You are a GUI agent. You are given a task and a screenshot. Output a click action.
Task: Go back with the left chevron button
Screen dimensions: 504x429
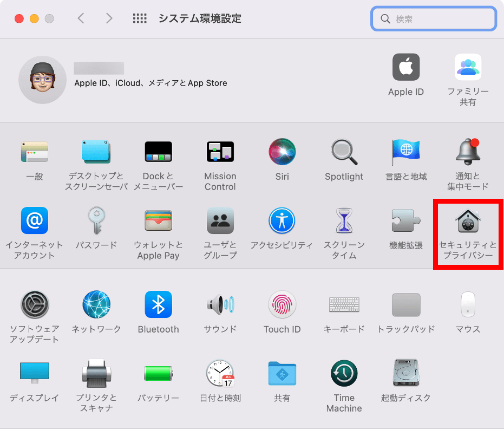click(81, 18)
